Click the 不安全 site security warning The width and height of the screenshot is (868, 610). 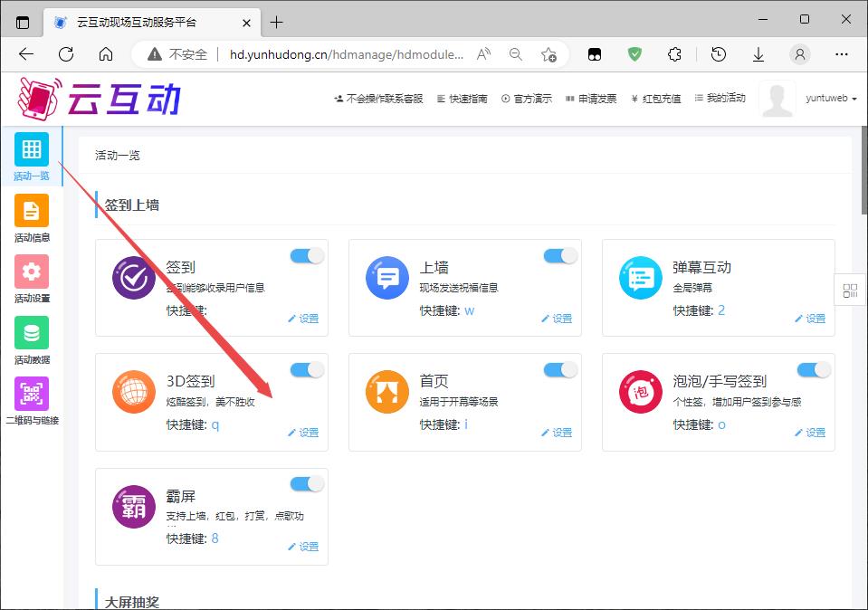tap(177, 54)
